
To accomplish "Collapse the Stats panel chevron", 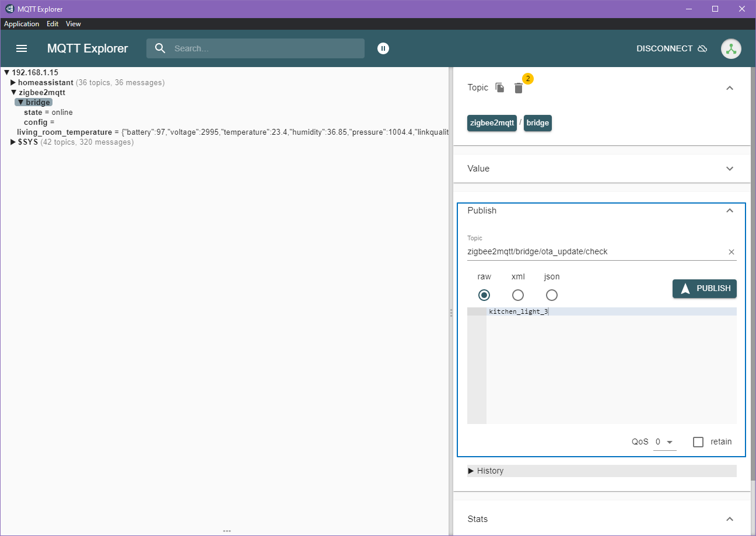I will click(729, 519).
